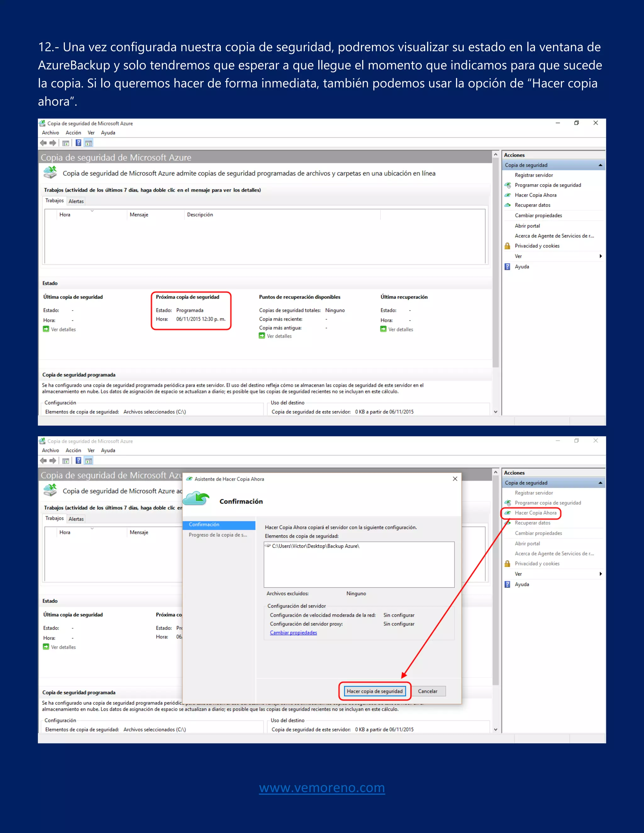
Task: Click the Programar copia de seguridad icon in the upper Acciones pane
Action: click(508, 185)
